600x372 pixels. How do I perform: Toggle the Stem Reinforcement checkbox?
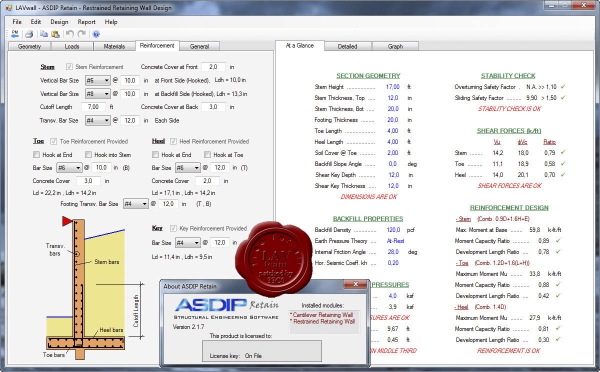point(69,67)
